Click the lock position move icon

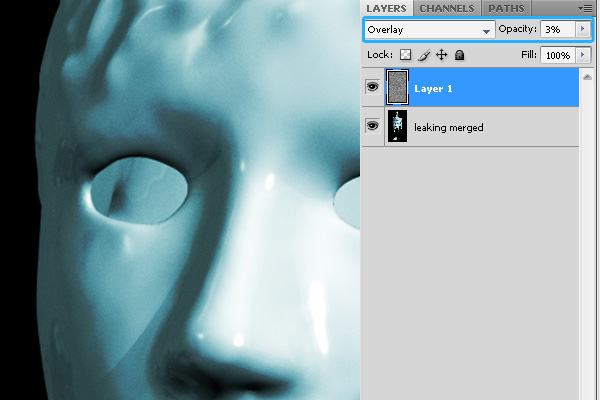pyautogui.click(x=441, y=55)
